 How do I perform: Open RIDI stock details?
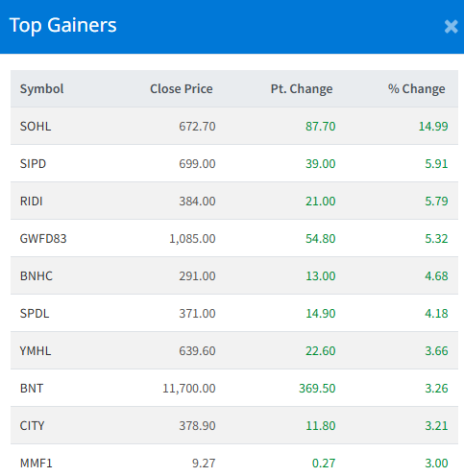[31, 202]
